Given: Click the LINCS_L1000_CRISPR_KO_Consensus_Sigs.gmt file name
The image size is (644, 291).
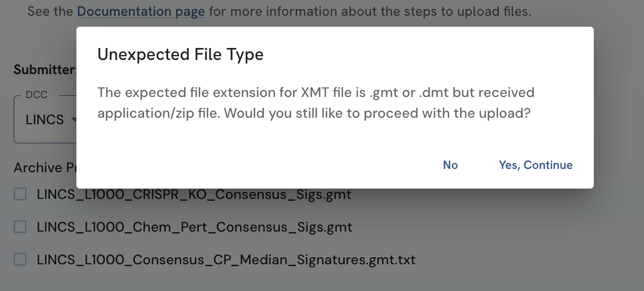Looking at the screenshot, I should click(x=194, y=194).
